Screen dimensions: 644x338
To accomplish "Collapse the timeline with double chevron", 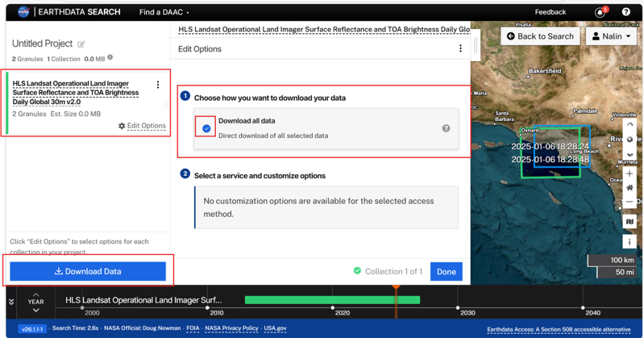I will (x=11, y=302).
